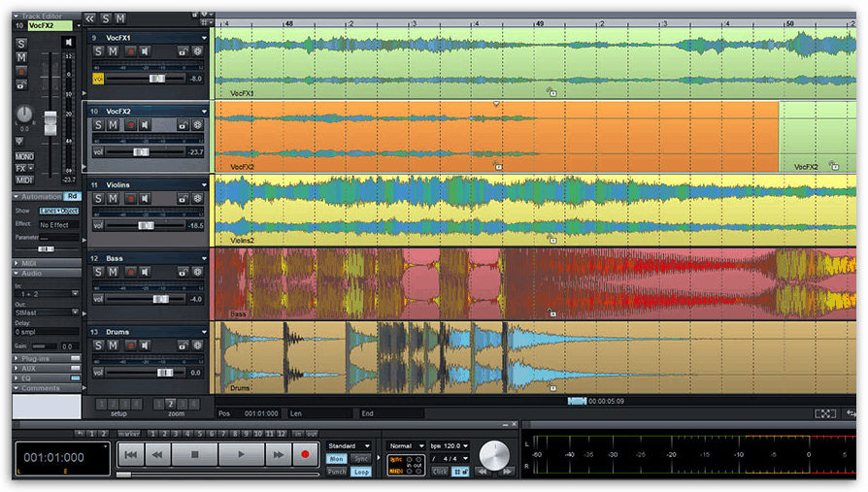The width and height of the screenshot is (868, 492).
Task: Click the transport Play button
Action: click(x=236, y=453)
